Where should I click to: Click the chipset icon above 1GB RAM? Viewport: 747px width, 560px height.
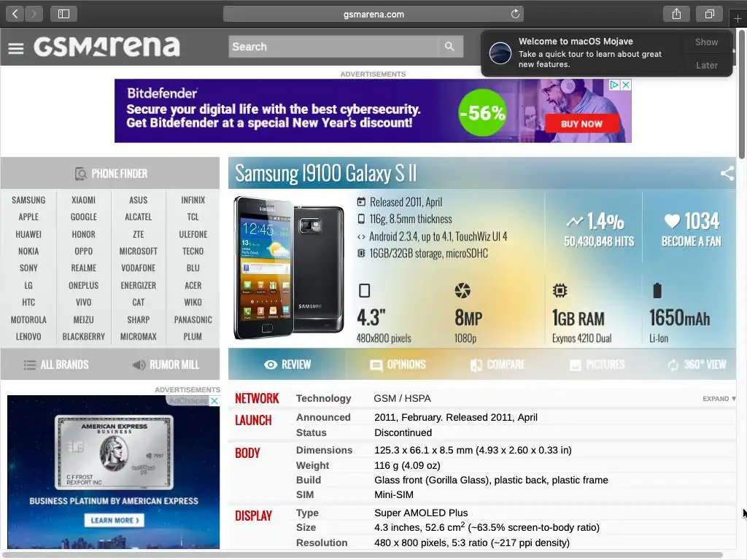560,290
